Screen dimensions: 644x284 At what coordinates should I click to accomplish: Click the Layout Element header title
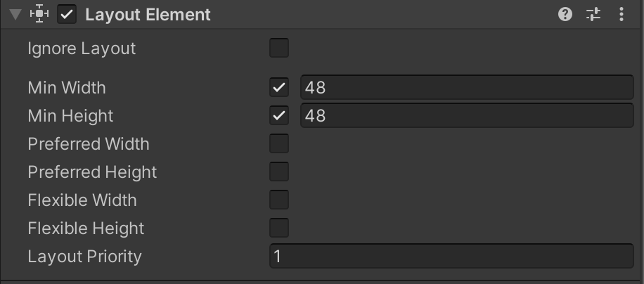(x=148, y=15)
